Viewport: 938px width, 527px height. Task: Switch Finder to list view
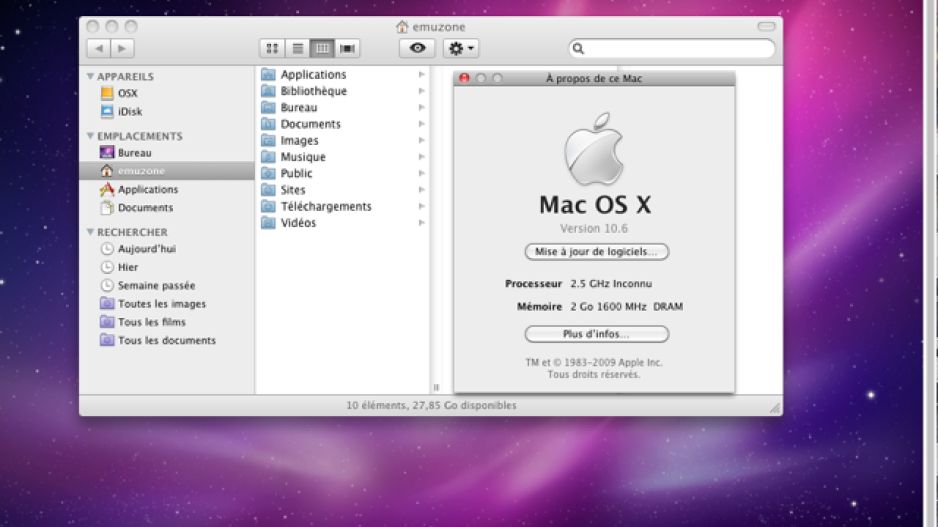pyautogui.click(x=297, y=48)
